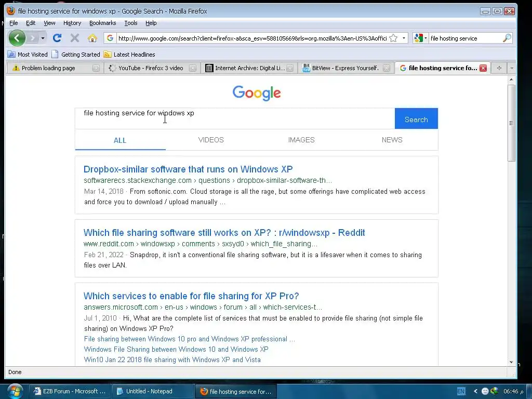Close the YouTube - Firefox 3 video tab

point(193,68)
